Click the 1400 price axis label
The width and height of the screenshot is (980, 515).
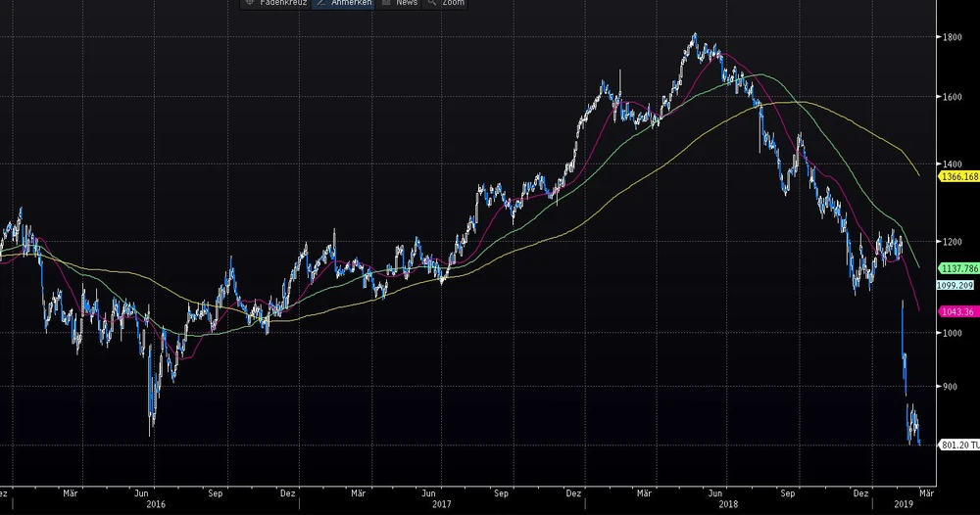coord(953,164)
